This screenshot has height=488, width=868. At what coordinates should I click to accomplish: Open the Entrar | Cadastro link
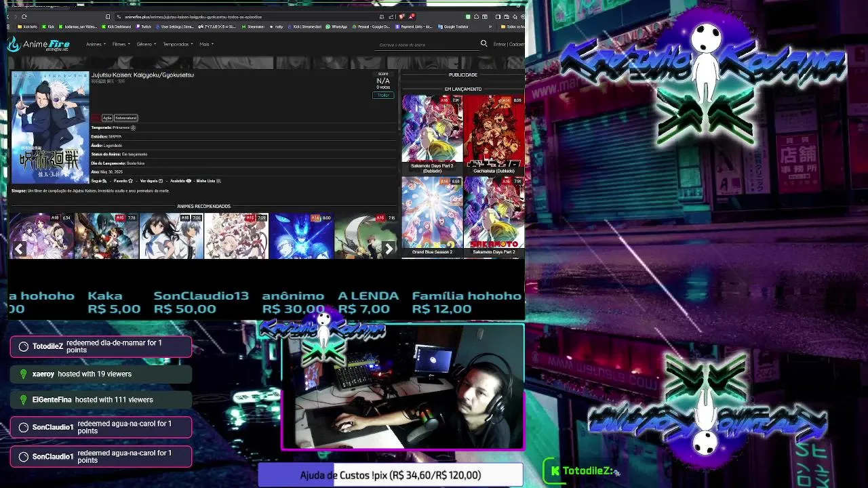click(x=509, y=44)
